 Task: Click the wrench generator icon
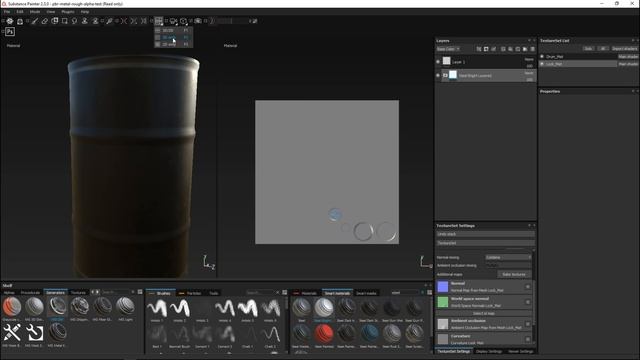coord(34,333)
